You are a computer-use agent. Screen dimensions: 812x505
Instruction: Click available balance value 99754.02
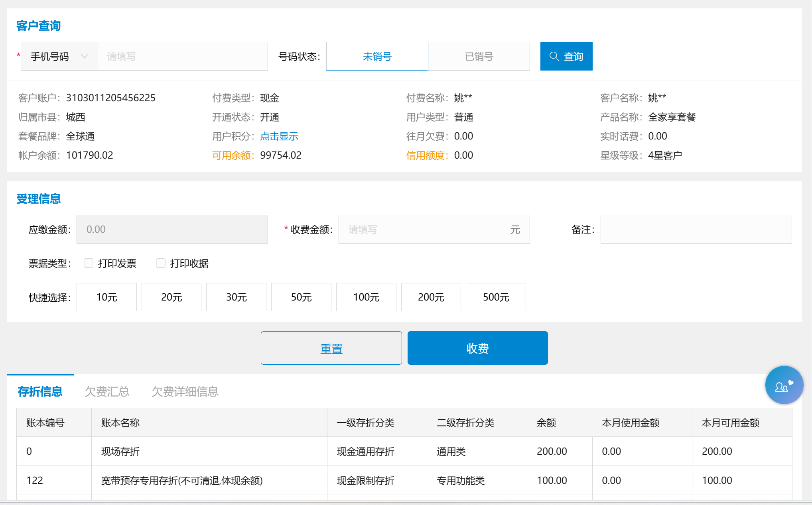281,155
